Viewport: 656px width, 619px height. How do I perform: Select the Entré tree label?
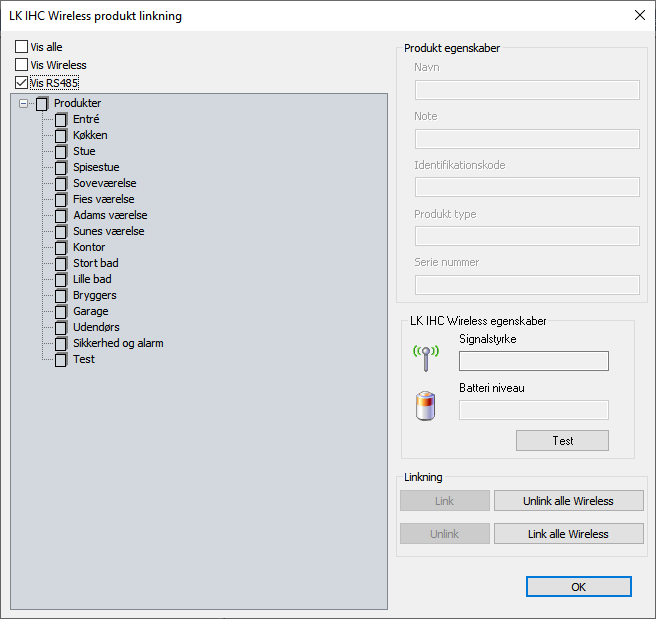pyautogui.click(x=86, y=119)
